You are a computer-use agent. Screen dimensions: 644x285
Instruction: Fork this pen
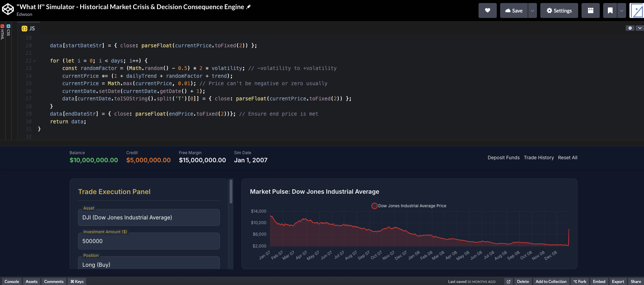[579, 281]
